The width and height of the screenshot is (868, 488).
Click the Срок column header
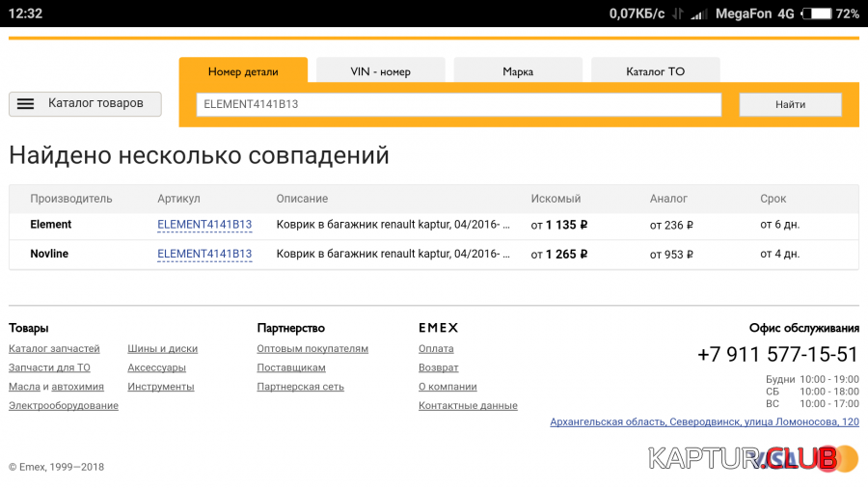click(x=773, y=199)
